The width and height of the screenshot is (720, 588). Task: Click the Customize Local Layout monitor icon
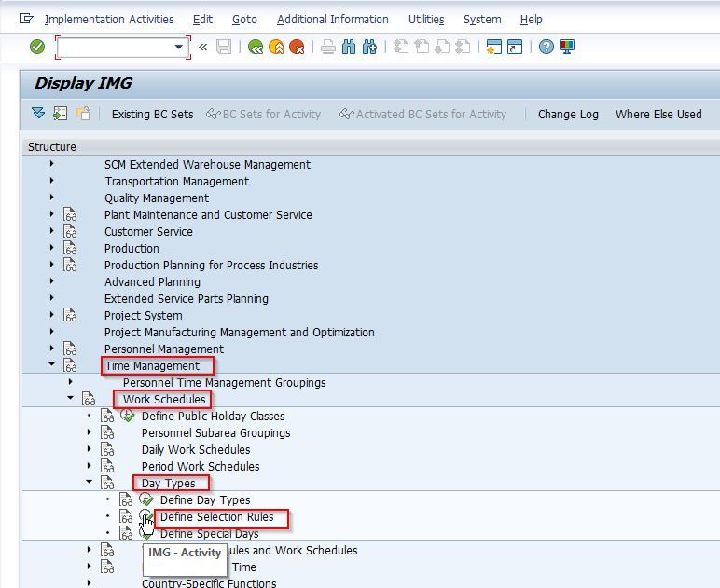[x=567, y=47]
